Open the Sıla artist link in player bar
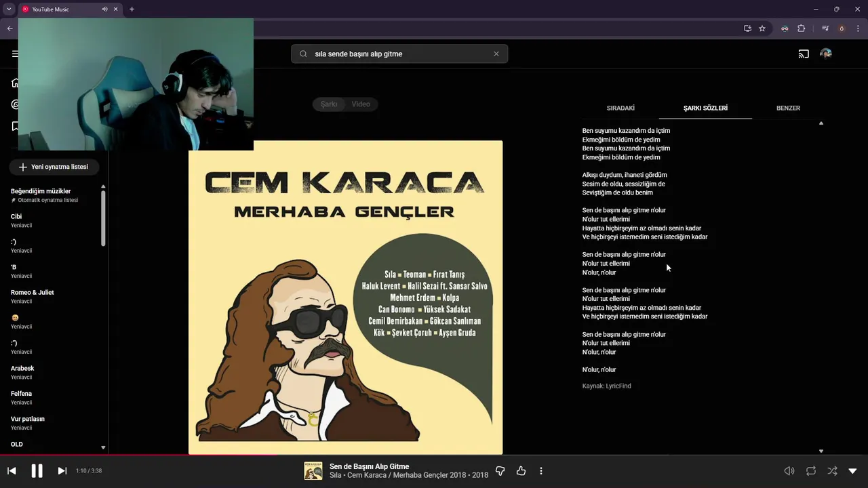This screenshot has width=868, height=488. point(336,475)
